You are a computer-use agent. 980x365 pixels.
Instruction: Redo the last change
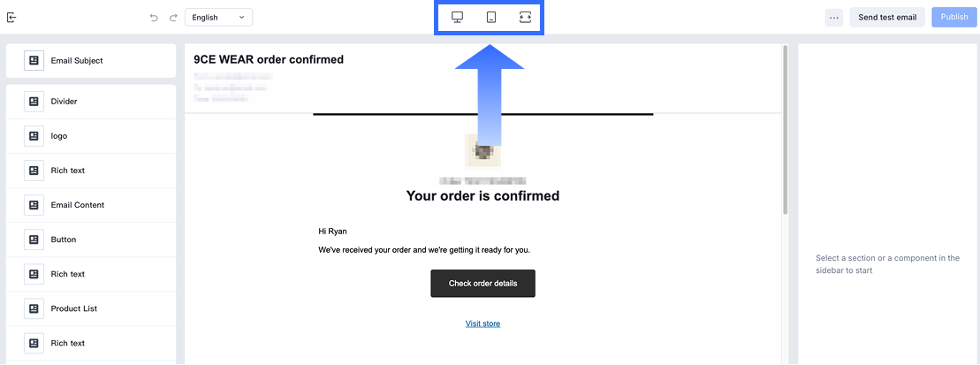tap(171, 18)
